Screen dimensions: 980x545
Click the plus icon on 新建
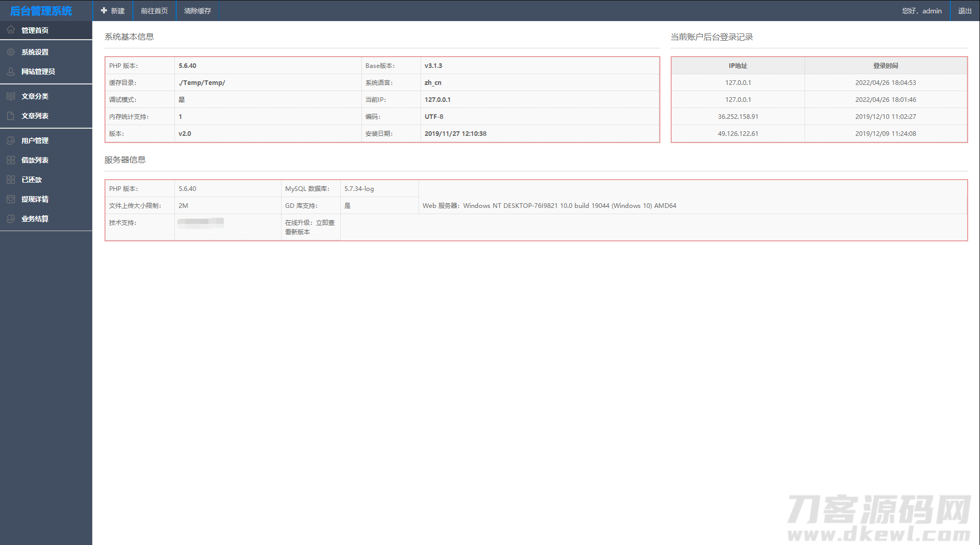click(104, 11)
